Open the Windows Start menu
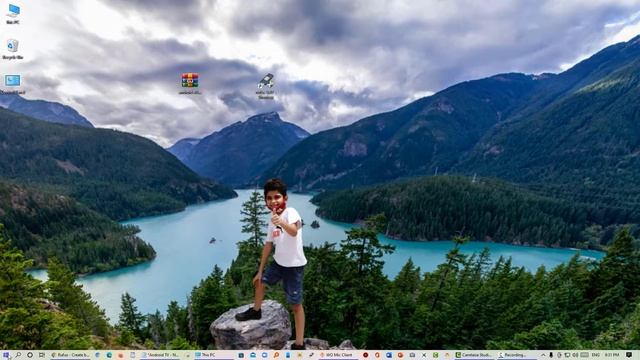This screenshot has width=640, height=360. tap(6, 355)
